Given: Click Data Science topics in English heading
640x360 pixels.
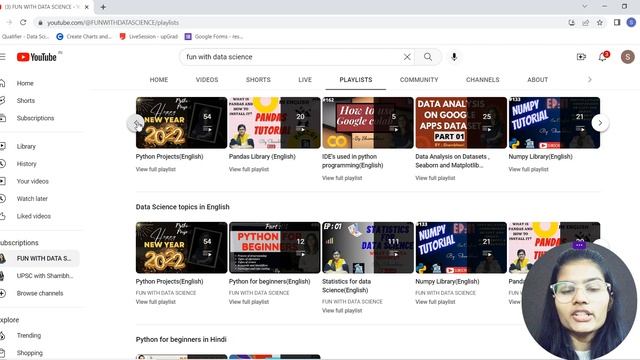Looking at the screenshot, I should (182, 207).
